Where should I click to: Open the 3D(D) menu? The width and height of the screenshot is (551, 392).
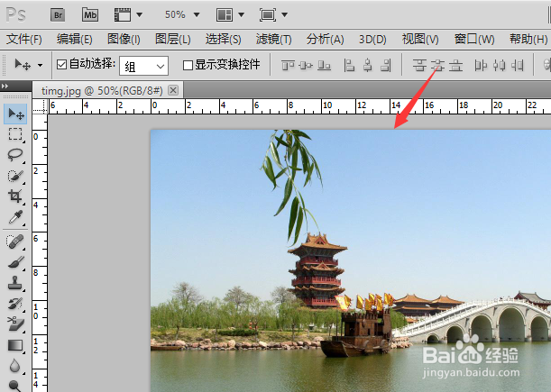[372, 39]
